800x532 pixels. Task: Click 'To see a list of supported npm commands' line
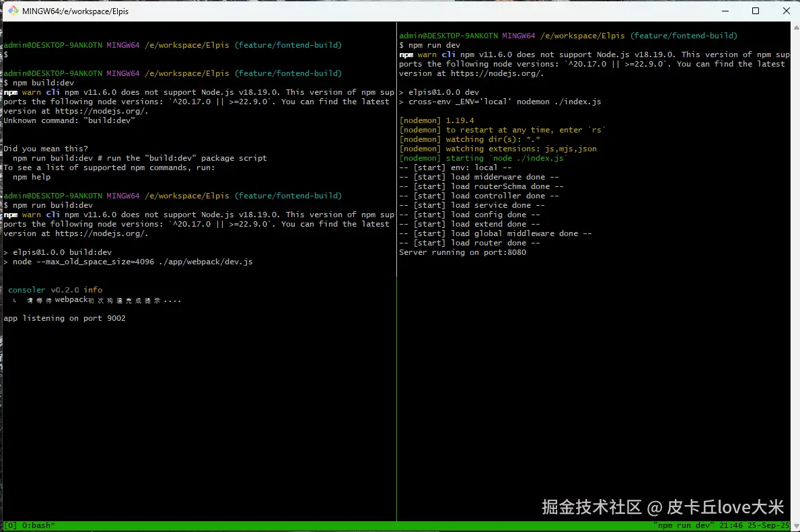click(x=109, y=168)
